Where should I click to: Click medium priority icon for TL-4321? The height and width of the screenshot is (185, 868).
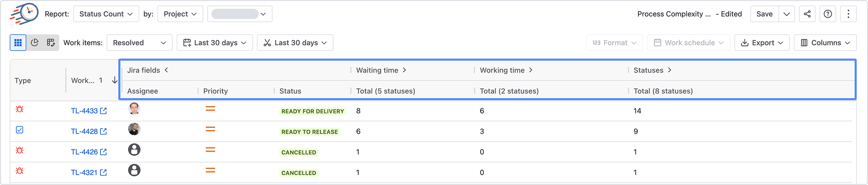(x=210, y=170)
